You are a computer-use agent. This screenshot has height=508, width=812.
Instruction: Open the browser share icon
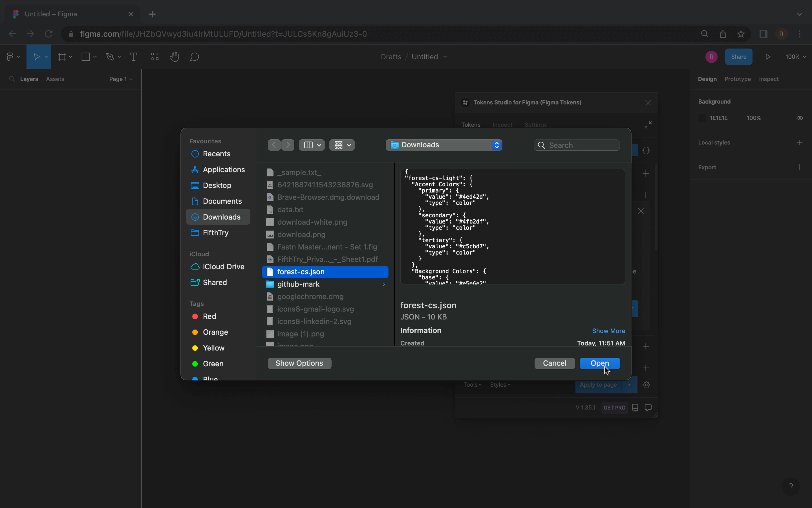coord(723,34)
